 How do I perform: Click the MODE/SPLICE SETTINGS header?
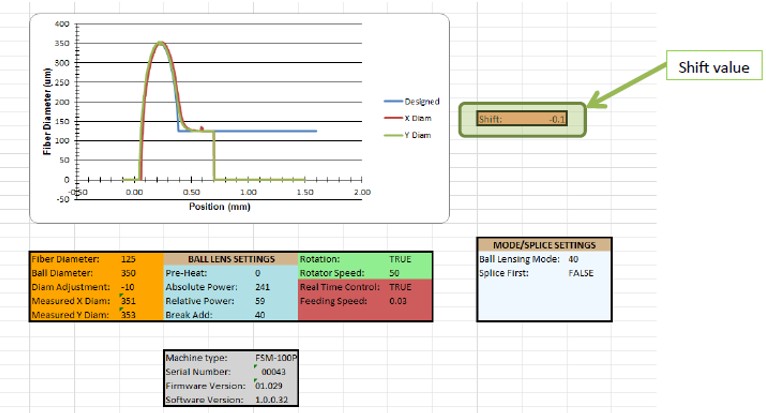tap(544, 244)
